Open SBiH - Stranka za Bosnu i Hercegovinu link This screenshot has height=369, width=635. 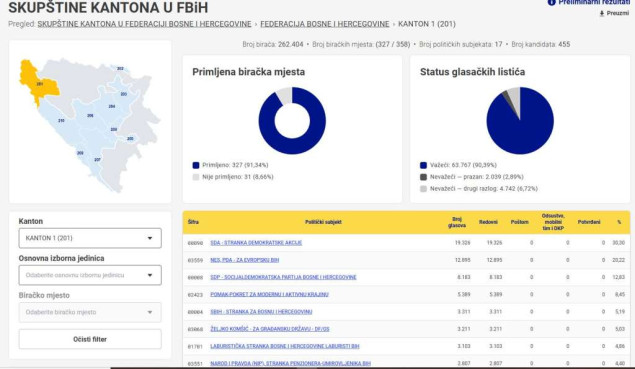[261, 311]
